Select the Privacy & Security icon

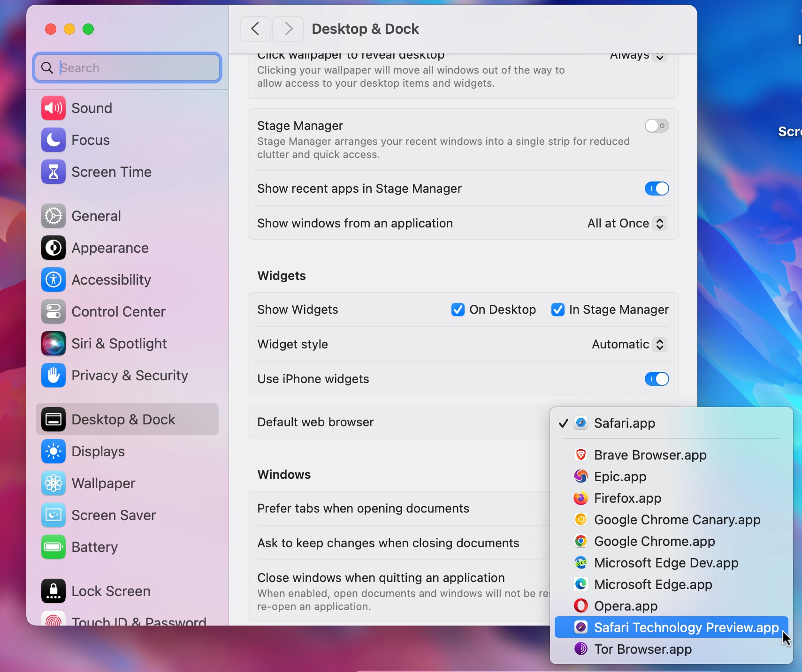click(x=53, y=375)
